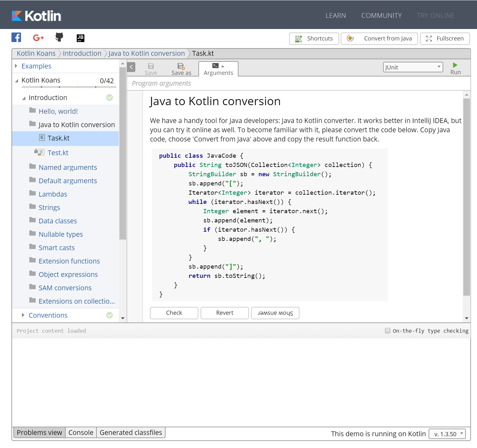This screenshot has height=448, width=477.
Task: Click the Fullscreen expand icon
Action: point(429,39)
